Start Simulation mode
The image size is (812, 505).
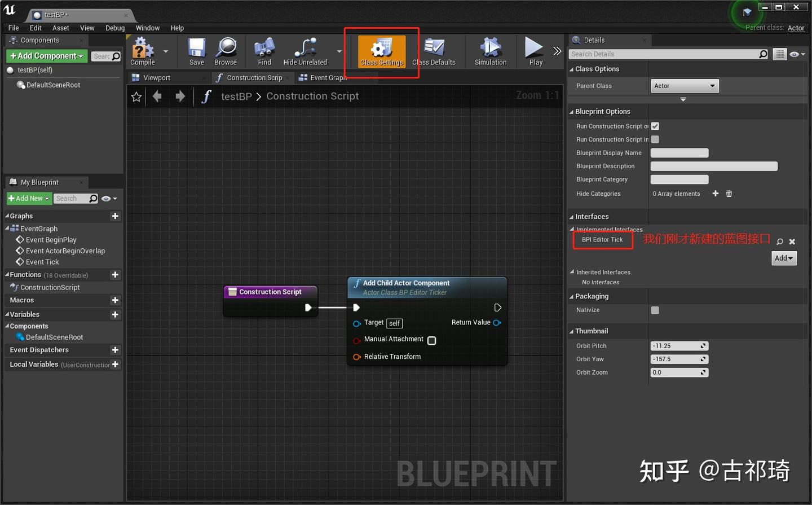click(x=490, y=51)
